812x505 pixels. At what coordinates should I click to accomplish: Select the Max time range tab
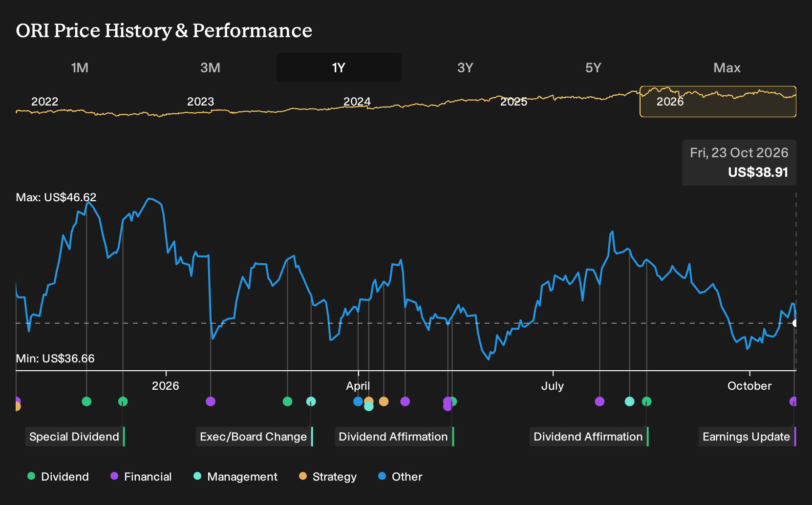(x=727, y=67)
